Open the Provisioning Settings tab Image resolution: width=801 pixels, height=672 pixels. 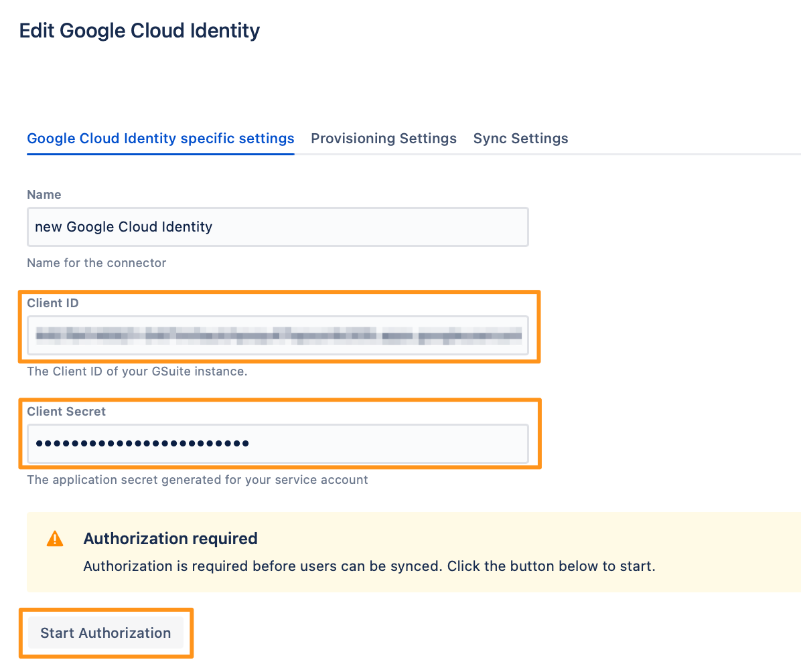(384, 139)
